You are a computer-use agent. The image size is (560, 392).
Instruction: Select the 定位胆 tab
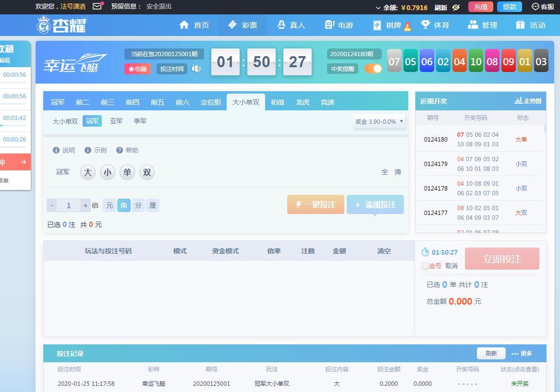pos(211,102)
